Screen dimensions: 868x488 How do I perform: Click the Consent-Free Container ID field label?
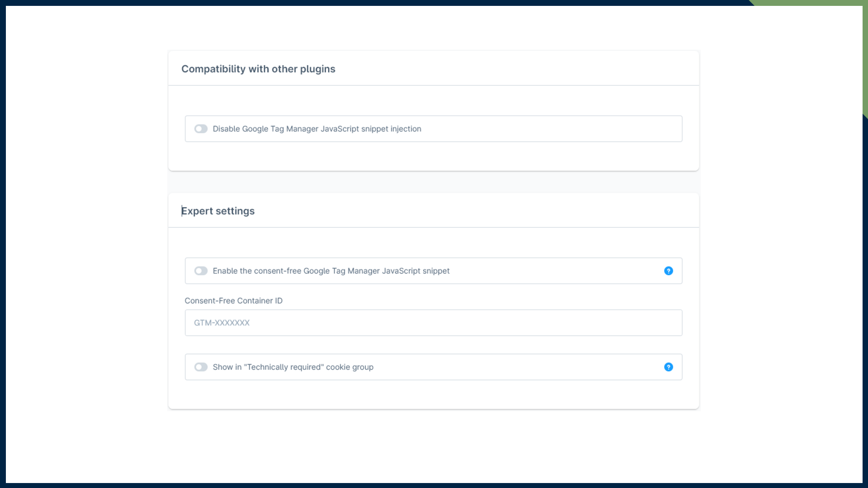point(233,300)
